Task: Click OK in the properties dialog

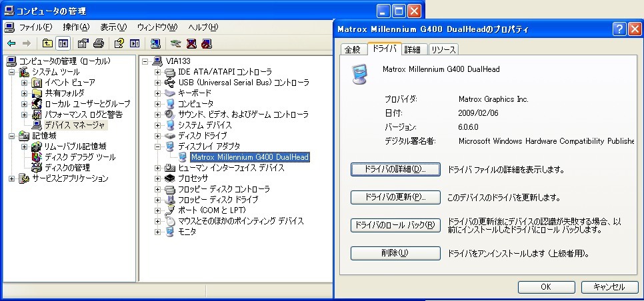Action: click(x=546, y=287)
